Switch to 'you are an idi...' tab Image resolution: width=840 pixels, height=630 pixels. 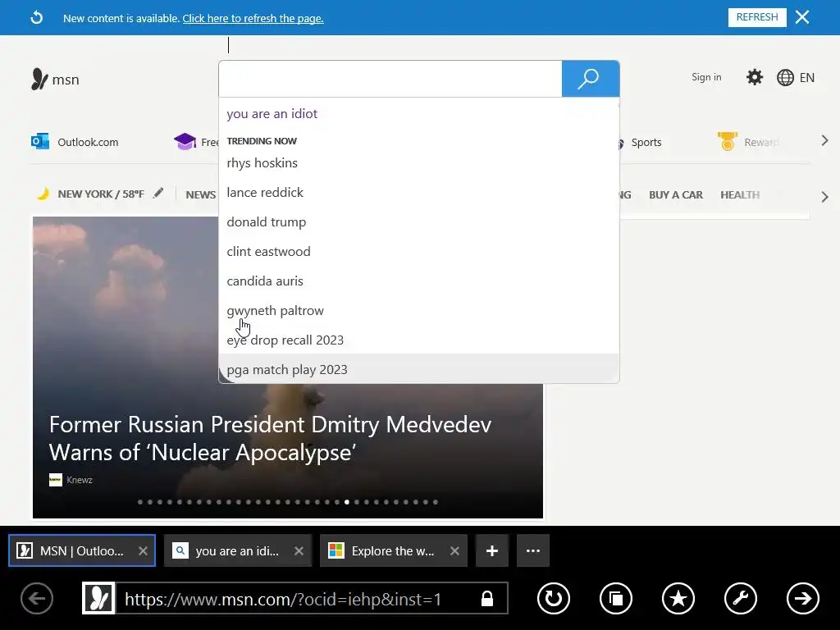238,550
